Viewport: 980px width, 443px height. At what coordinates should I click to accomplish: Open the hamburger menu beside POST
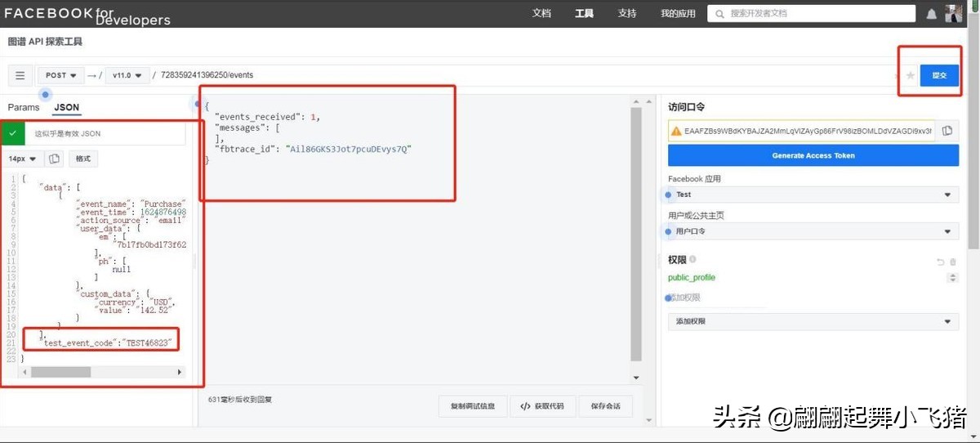[x=20, y=75]
